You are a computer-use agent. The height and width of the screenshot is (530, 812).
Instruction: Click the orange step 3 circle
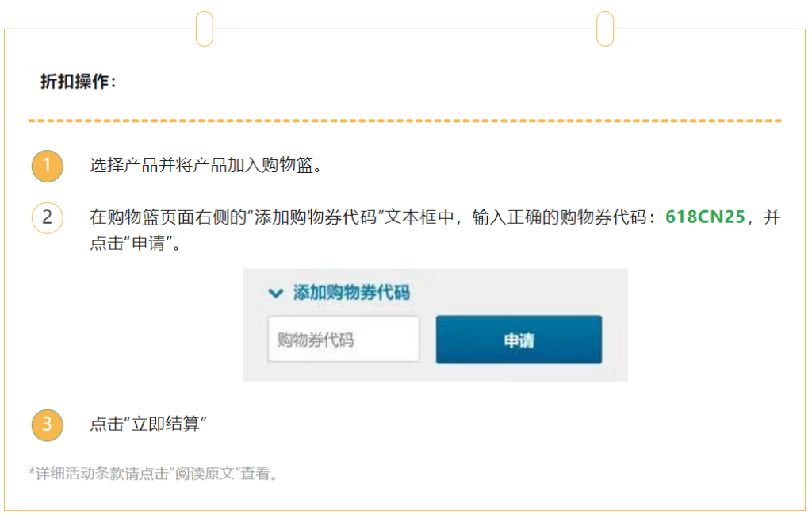(x=47, y=424)
